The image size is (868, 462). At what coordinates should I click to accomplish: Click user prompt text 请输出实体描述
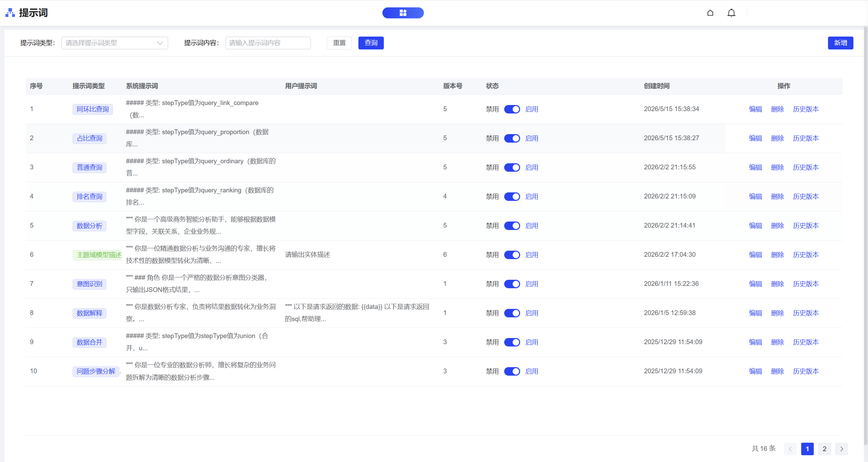pyautogui.click(x=308, y=255)
